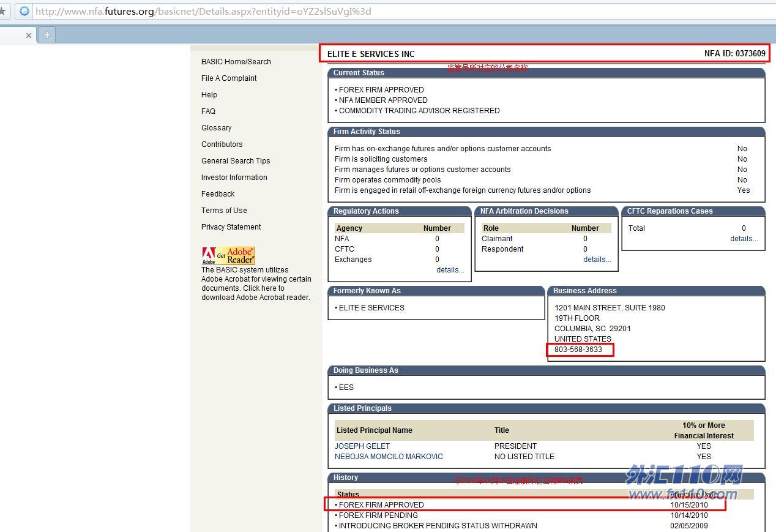
Task: Click the Agency column header
Action: coord(349,228)
